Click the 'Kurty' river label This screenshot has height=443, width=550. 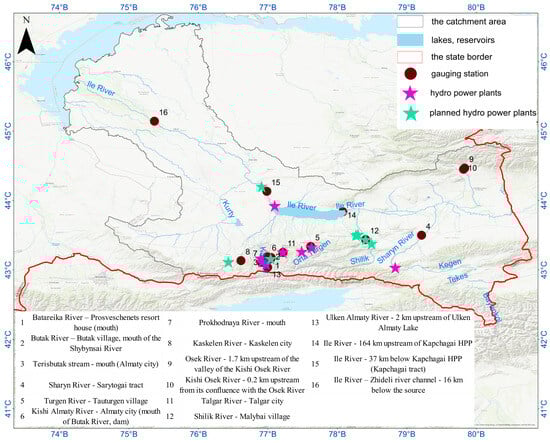point(228,209)
